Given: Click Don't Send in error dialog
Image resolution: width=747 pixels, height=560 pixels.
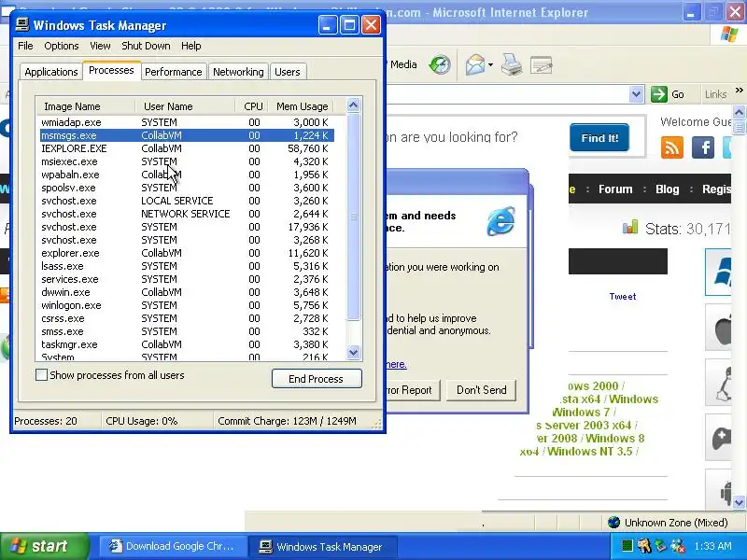Looking at the screenshot, I should pos(482,390).
